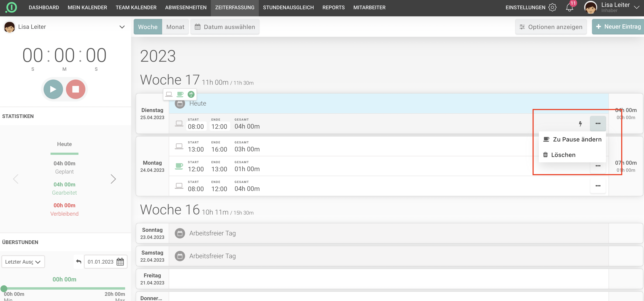This screenshot has height=301, width=644.
Task: Start the timer with the play button
Action: 53,89
